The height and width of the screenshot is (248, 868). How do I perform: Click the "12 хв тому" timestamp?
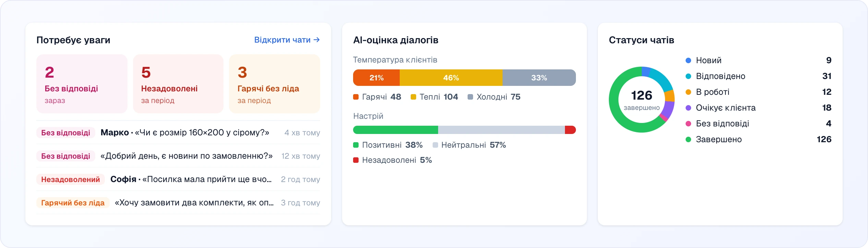tap(301, 156)
